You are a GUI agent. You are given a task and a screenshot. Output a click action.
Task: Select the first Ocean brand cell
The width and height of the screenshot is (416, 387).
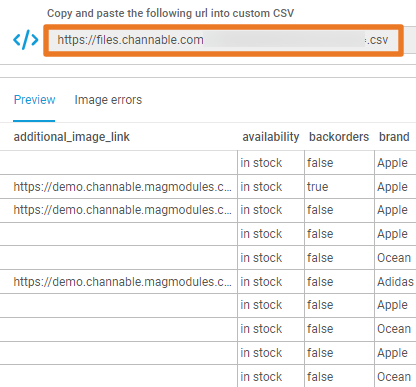tap(394, 258)
